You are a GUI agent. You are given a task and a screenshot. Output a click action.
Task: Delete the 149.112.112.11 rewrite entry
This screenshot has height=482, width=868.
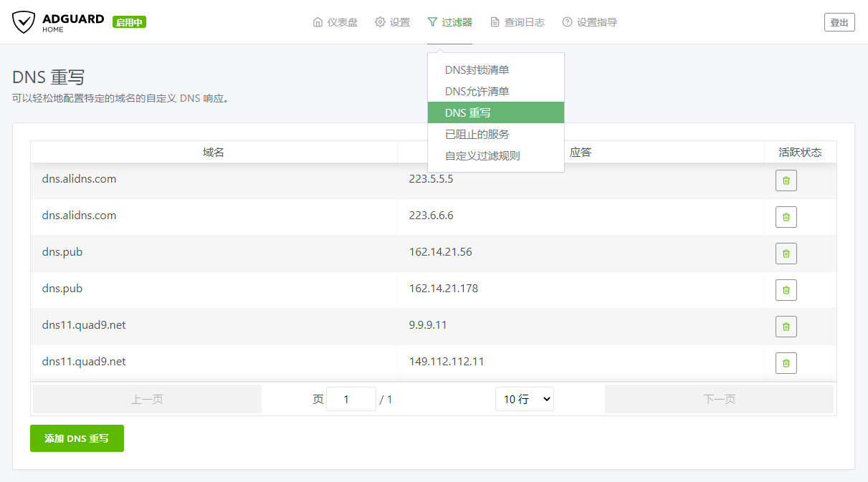coord(786,363)
